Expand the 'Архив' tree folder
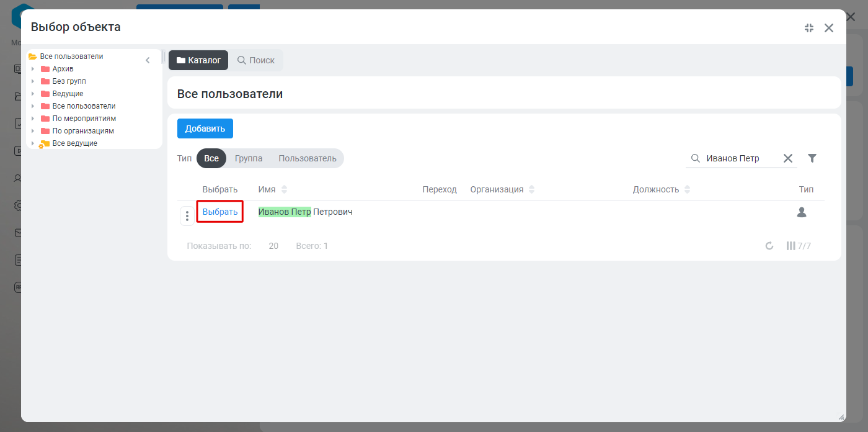The width and height of the screenshot is (868, 432). coord(33,69)
